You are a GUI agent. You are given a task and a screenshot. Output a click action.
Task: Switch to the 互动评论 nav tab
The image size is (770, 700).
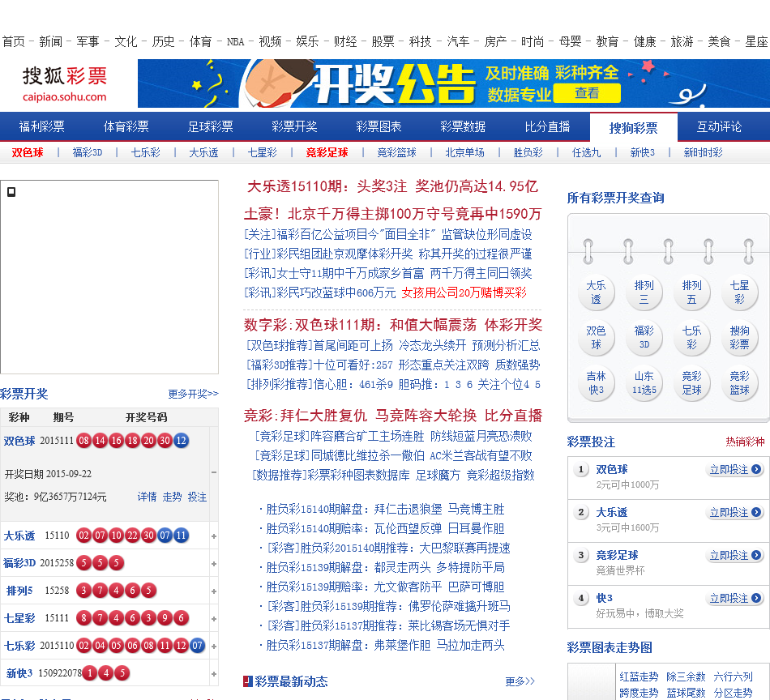point(719,126)
